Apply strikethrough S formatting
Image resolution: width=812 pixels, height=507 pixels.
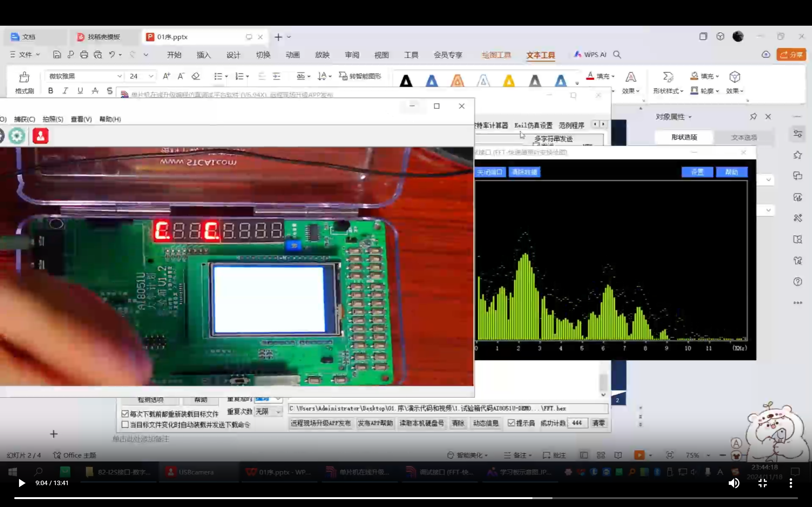click(x=110, y=91)
